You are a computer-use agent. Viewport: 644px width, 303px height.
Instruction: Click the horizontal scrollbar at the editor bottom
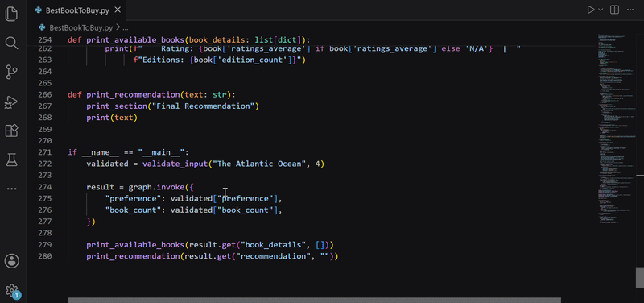[x=314, y=300]
